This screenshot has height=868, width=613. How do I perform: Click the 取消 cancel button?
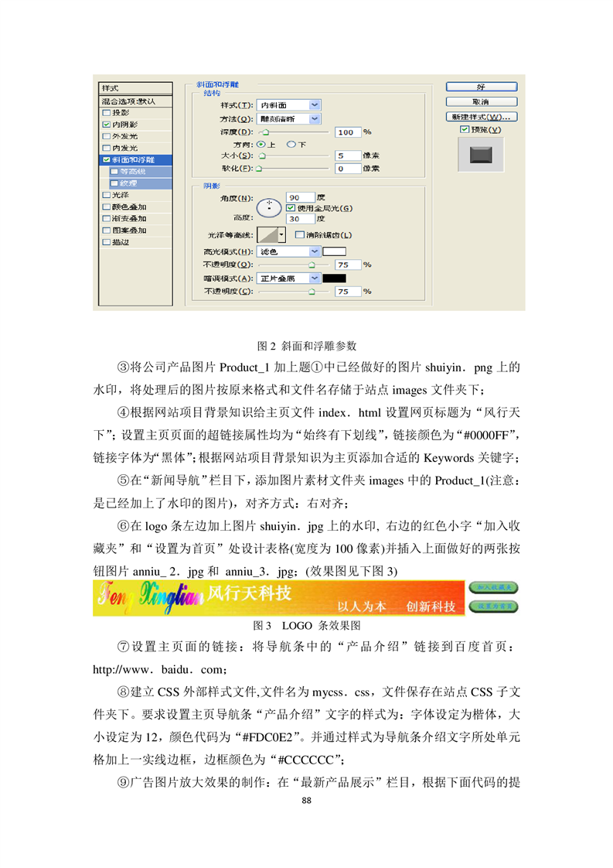tap(482, 102)
